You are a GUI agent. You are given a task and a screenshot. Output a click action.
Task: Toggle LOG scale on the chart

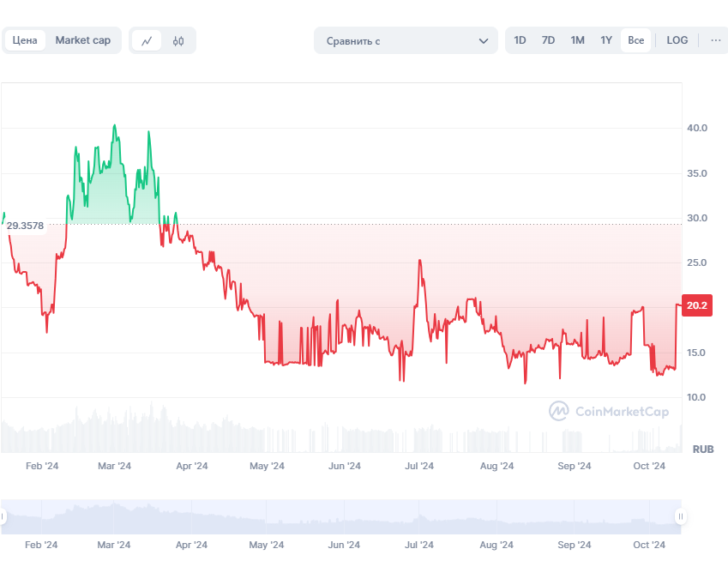[x=677, y=40]
